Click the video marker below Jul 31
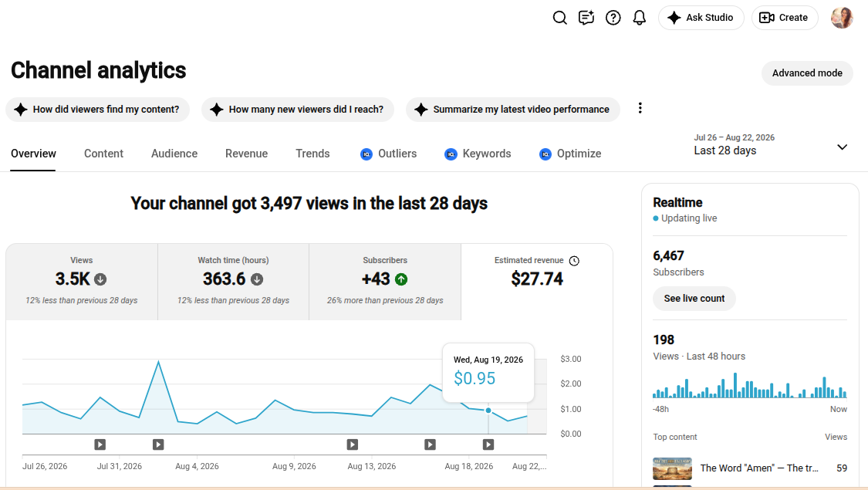868x490 pixels. (x=100, y=444)
